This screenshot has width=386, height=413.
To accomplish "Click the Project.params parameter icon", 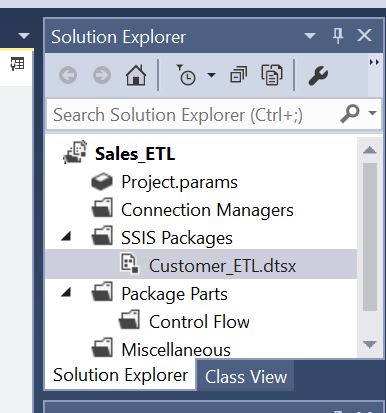I will pos(102,182).
